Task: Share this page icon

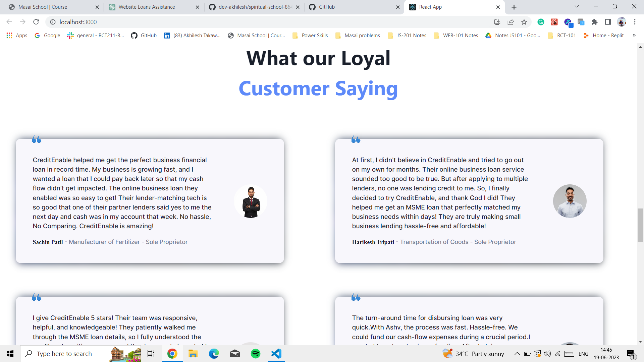Action: (x=511, y=22)
